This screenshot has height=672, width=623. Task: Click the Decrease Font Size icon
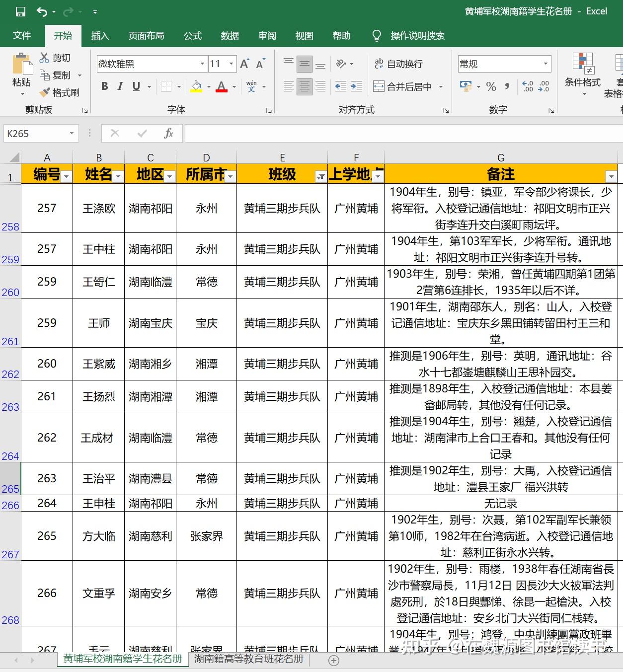click(x=261, y=64)
